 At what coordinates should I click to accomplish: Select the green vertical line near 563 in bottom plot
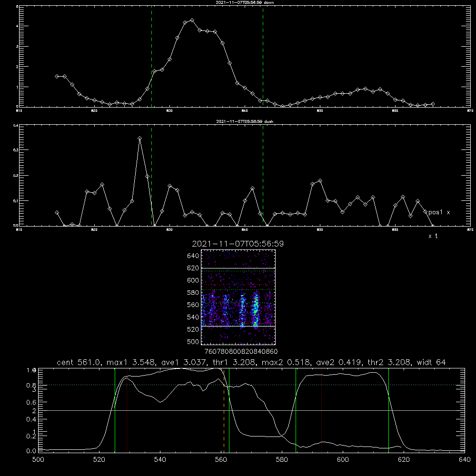(x=229, y=410)
